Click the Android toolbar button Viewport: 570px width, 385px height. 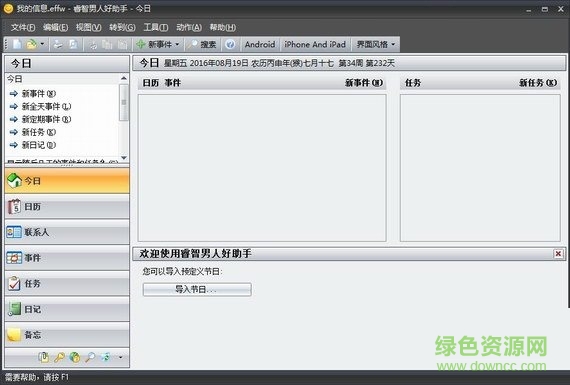(x=260, y=44)
